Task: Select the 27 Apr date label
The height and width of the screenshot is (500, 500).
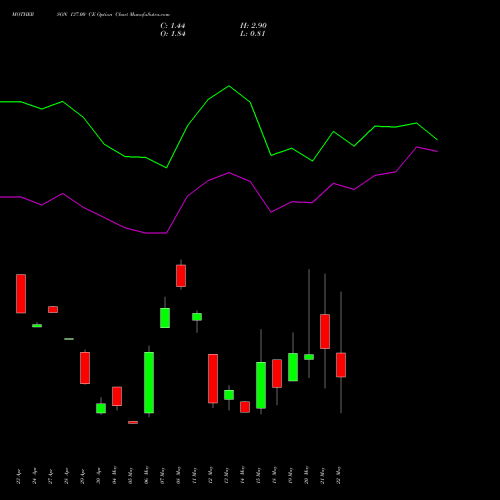Action: [51, 476]
